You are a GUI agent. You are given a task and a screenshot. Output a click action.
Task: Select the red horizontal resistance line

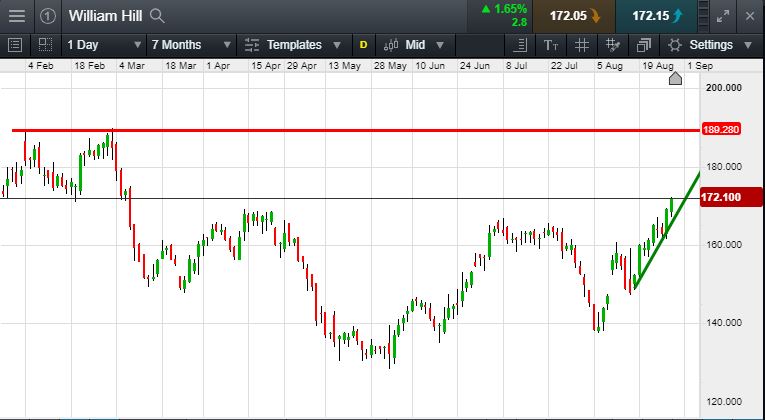coord(356,130)
